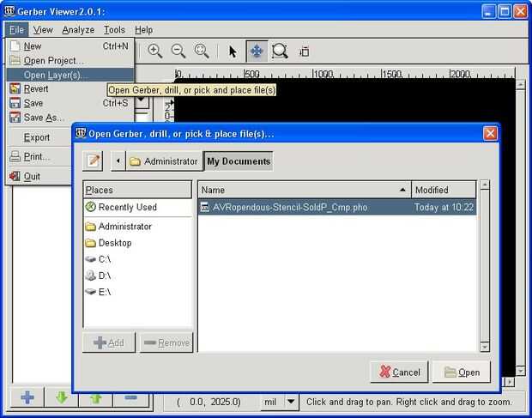Close the Open Gerber dialog window
This screenshot has width=532, height=418.
coord(490,133)
